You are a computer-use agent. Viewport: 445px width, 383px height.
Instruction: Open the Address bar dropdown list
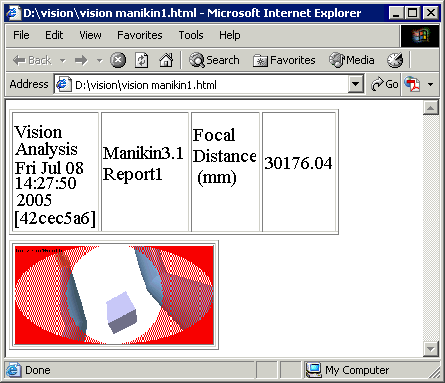pyautogui.click(x=355, y=84)
